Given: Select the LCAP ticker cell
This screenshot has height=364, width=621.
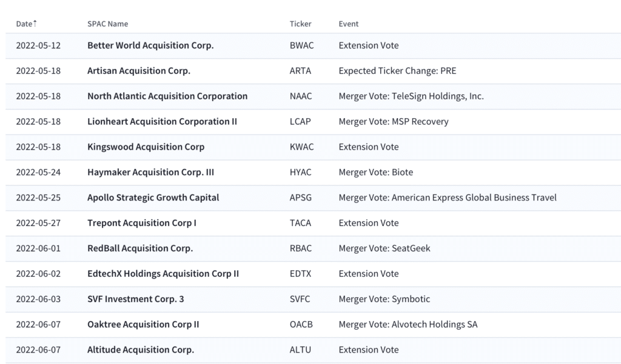Looking at the screenshot, I should pos(300,122).
